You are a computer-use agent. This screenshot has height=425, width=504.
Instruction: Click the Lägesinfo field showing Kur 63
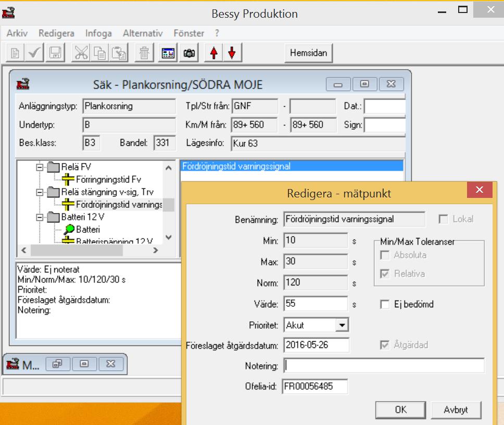click(318, 143)
